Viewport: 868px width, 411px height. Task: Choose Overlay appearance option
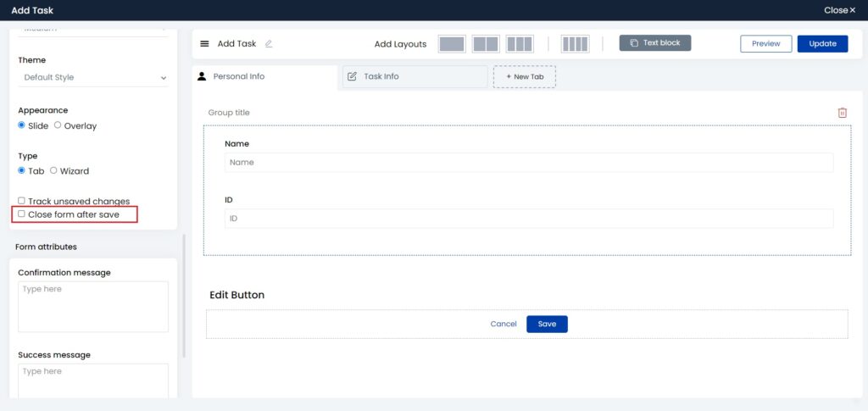point(58,125)
